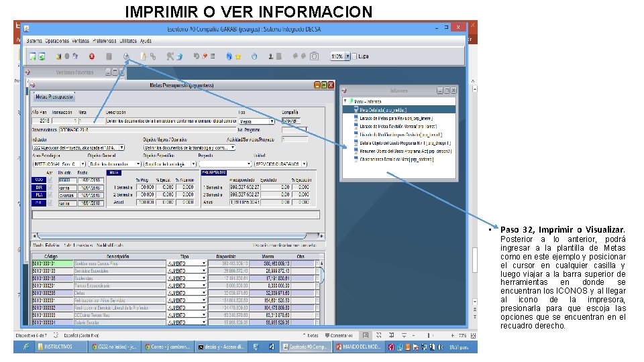Click PowerPoint normal view icon in status bar
The image size is (644, 362).
coord(365,335)
